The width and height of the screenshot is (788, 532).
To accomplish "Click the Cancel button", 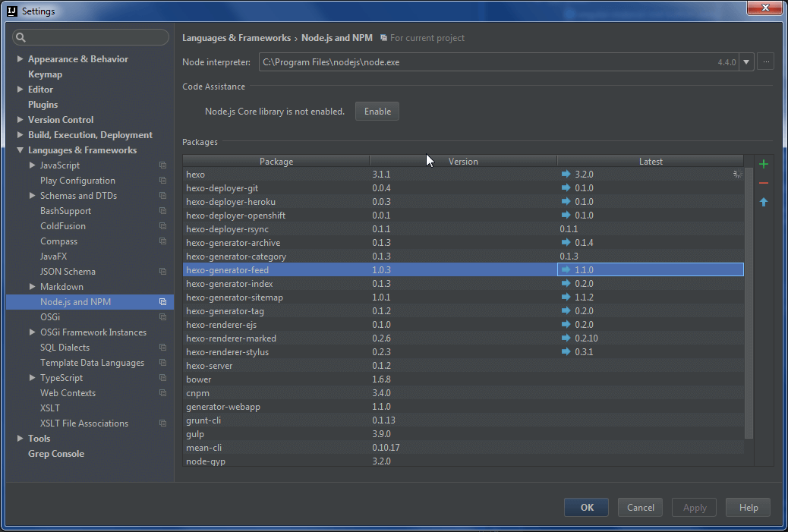I will pyautogui.click(x=640, y=508).
